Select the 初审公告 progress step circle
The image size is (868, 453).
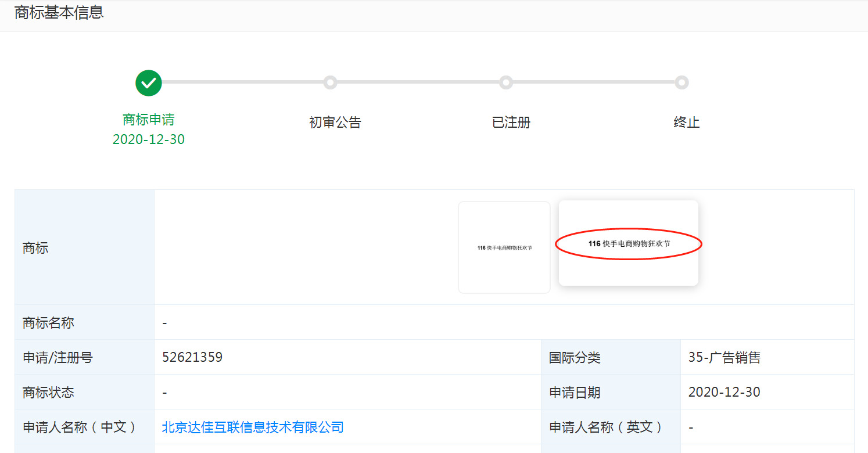pos(330,82)
